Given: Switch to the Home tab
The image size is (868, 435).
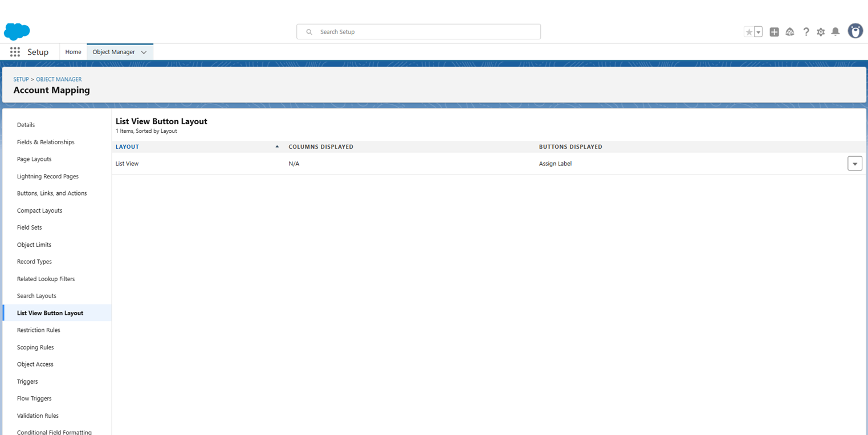Looking at the screenshot, I should pyautogui.click(x=73, y=52).
